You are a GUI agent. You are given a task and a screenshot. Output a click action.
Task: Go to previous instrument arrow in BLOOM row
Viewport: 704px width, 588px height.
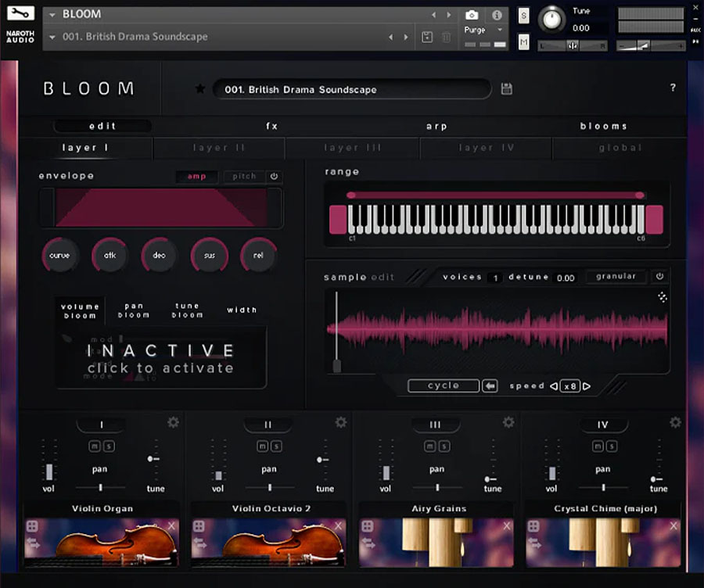click(433, 15)
